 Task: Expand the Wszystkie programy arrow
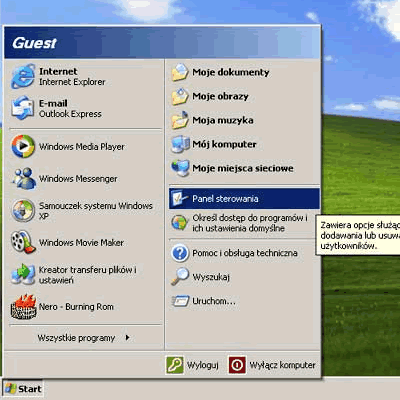tap(127, 338)
